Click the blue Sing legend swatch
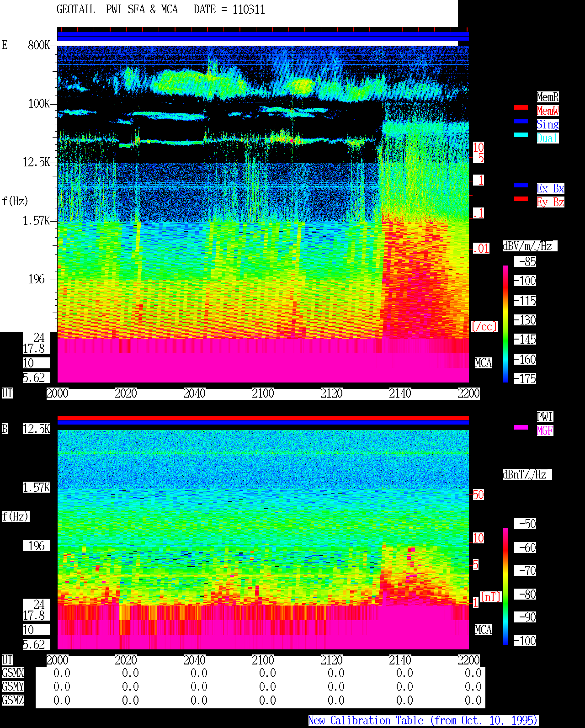 [521, 121]
